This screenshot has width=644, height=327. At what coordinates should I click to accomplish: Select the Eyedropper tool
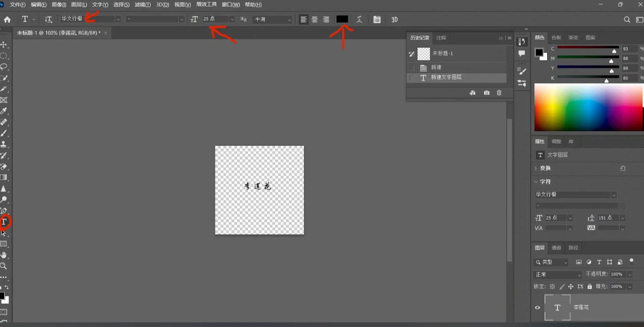click(x=4, y=111)
